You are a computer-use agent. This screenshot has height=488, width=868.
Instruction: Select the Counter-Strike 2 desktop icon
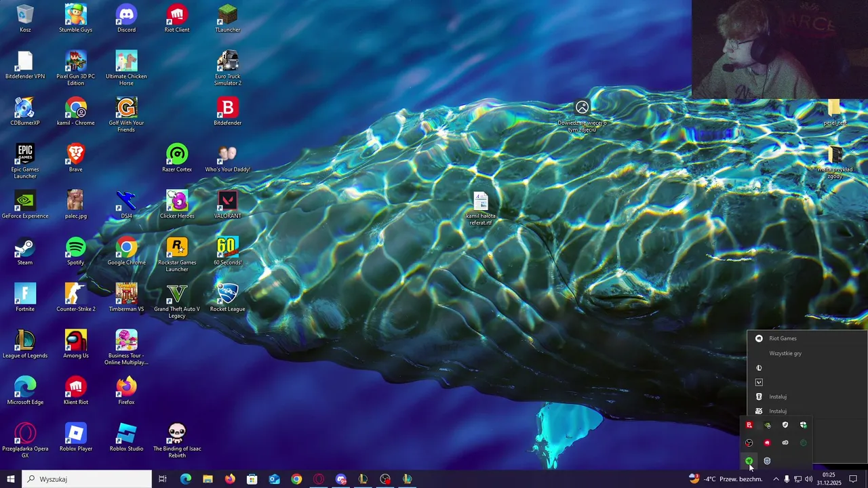click(x=75, y=298)
